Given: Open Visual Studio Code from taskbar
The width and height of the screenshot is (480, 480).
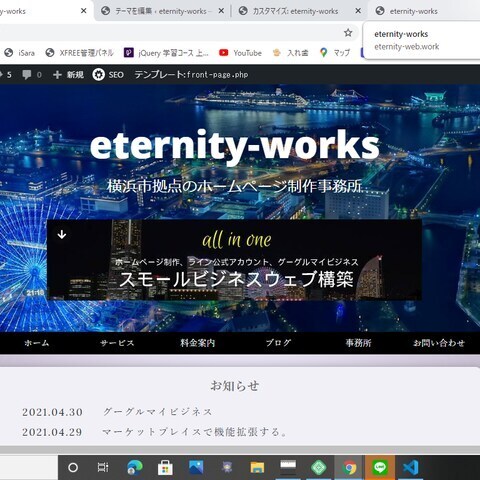Looking at the screenshot, I should coord(411,468).
